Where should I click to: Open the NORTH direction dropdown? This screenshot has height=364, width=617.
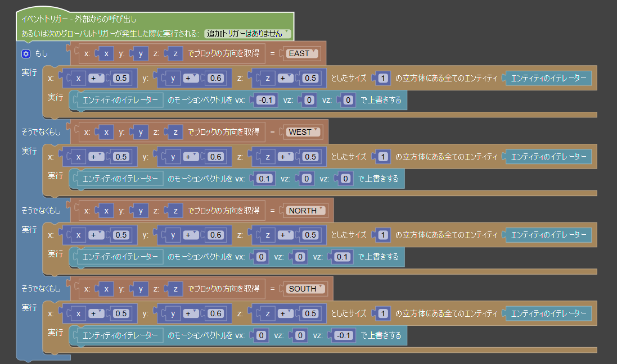[305, 210]
